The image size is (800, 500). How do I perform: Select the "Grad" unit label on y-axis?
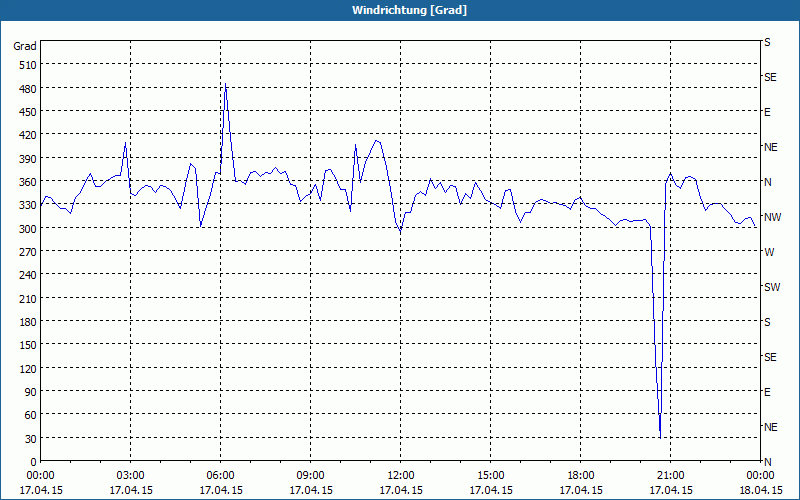click(x=25, y=46)
